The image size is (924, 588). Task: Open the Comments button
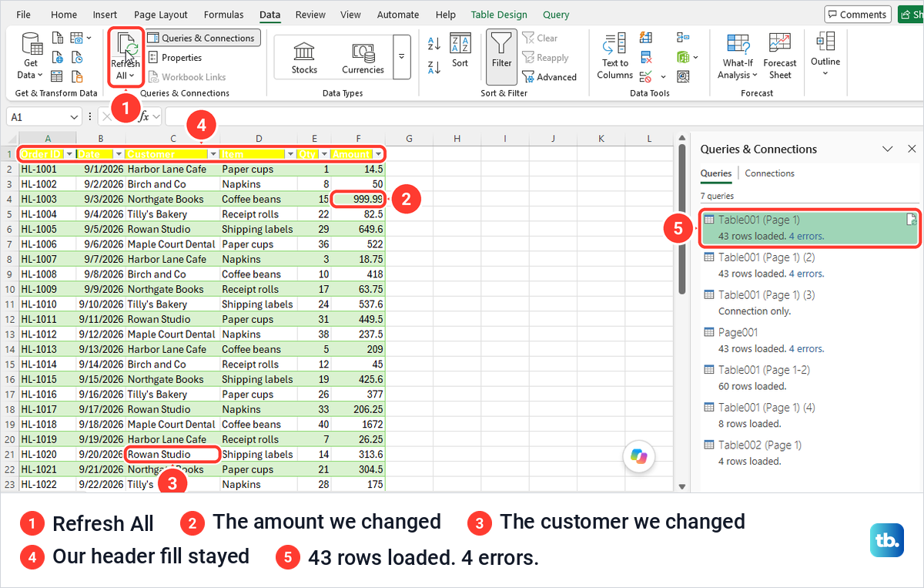[858, 15]
